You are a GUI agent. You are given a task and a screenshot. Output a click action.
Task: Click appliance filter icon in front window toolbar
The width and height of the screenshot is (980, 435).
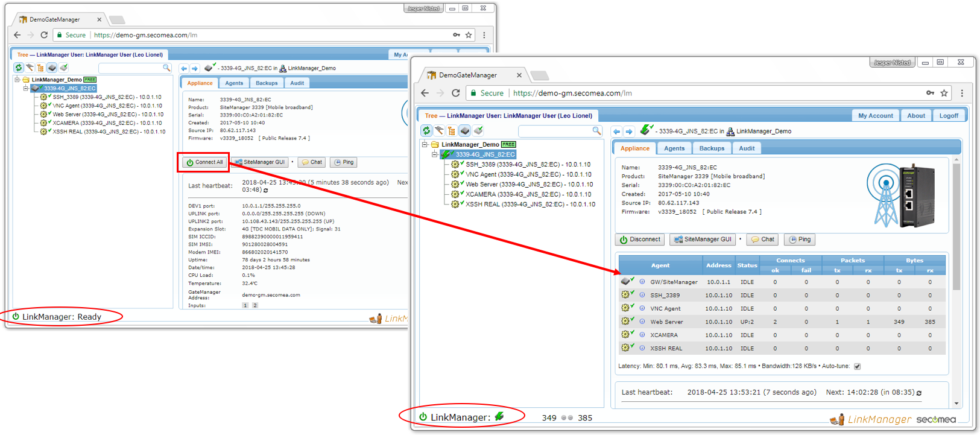465,130
